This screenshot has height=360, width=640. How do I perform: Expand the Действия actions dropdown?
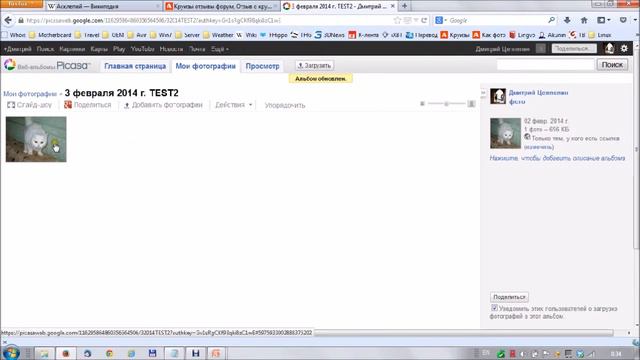(x=234, y=105)
